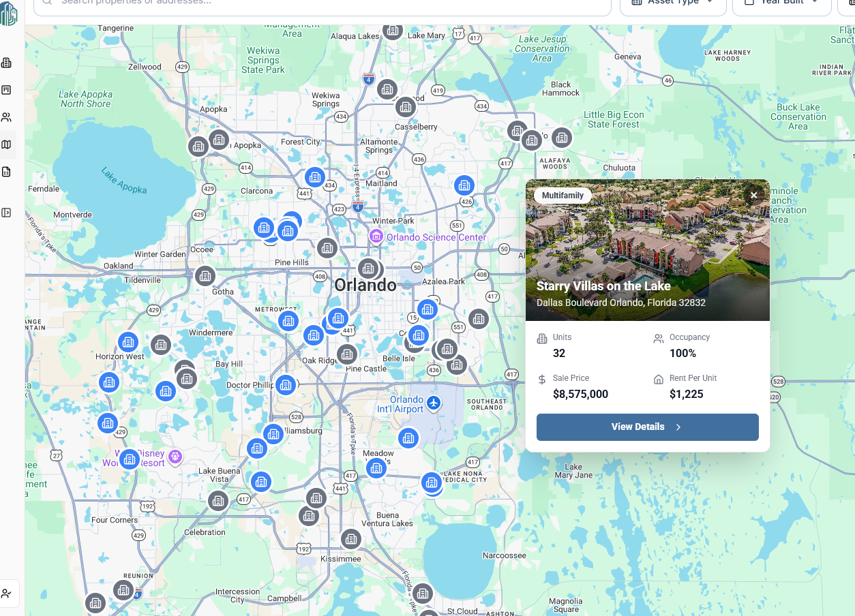Open the buildings page in sidebar
Viewport: 855px width, 616px height.
pos(7,63)
